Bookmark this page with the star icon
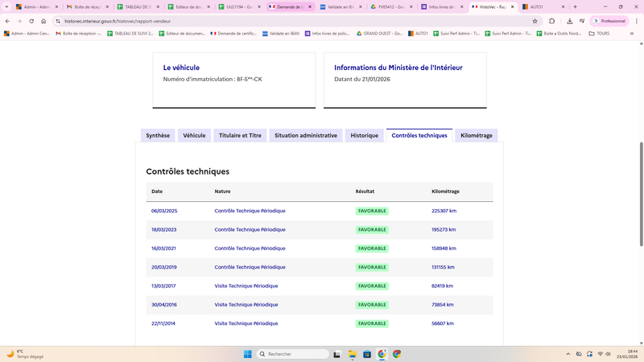644x362 pixels. (535, 21)
